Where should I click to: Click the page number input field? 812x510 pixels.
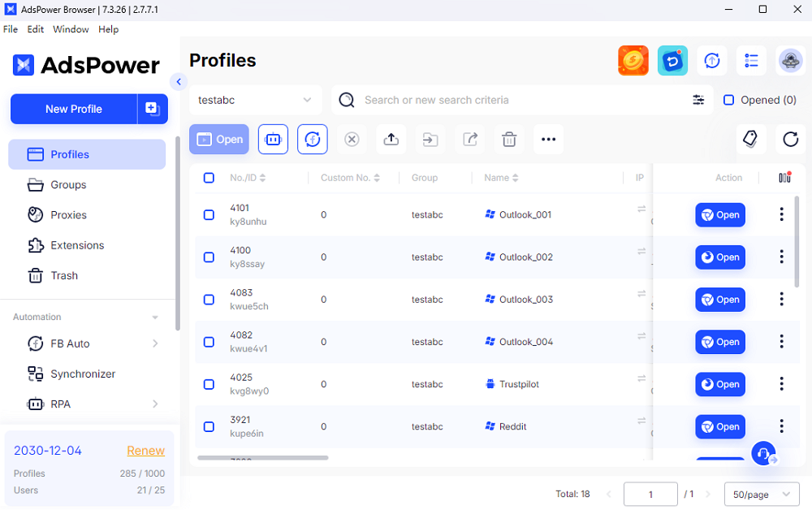[650, 494]
